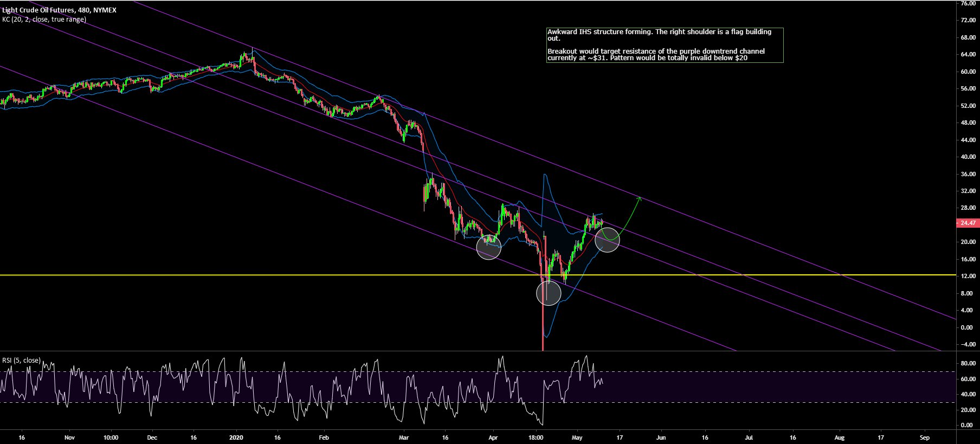980x444 pixels.
Task: Click the 52.00 price axis label
Action: pos(968,106)
